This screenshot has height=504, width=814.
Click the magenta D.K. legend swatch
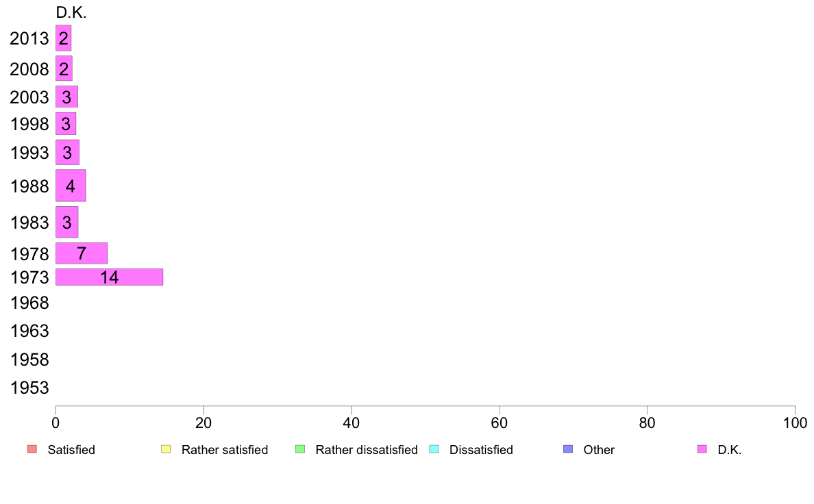[702, 449]
